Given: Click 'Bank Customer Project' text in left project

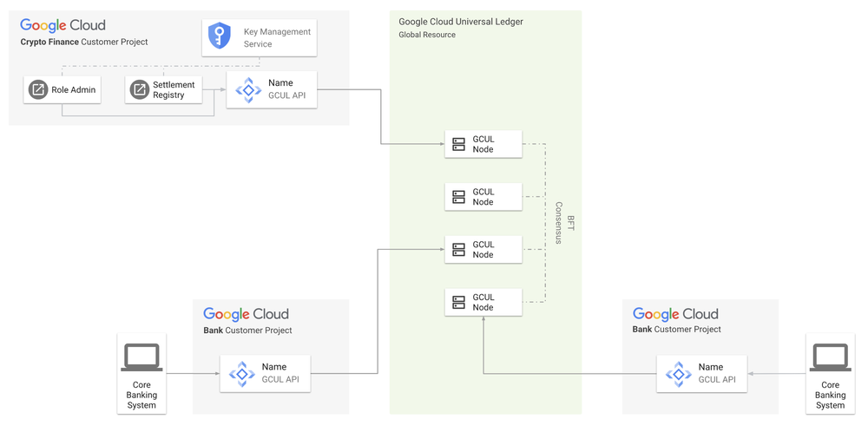Looking at the screenshot, I should click(x=247, y=331).
